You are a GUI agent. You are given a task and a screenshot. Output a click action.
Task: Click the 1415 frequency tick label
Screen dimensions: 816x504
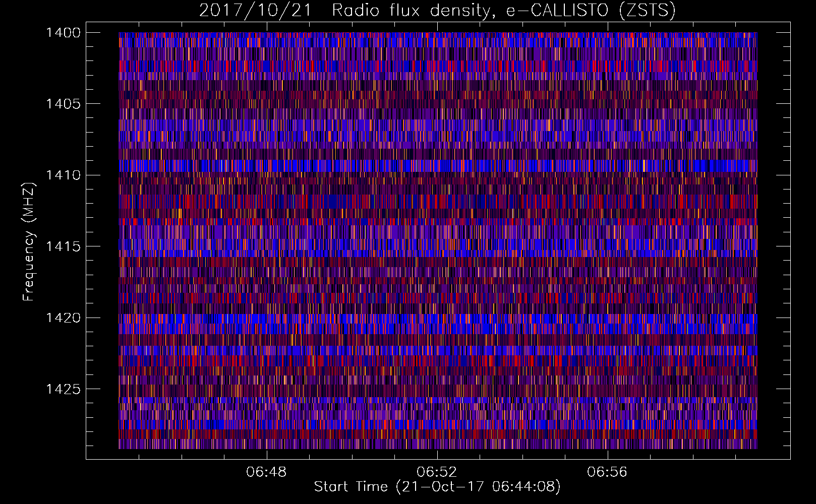pyautogui.click(x=63, y=246)
